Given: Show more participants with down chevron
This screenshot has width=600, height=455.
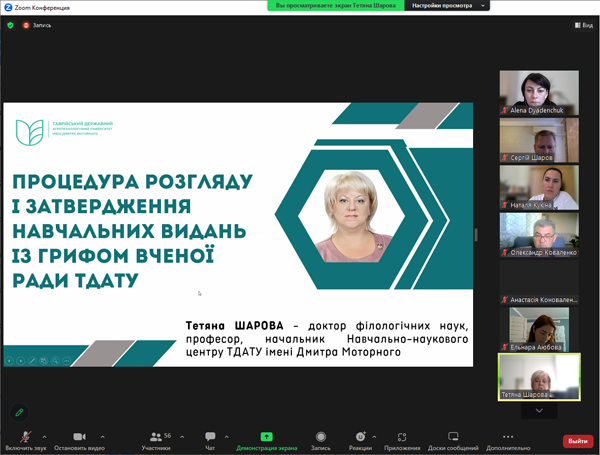Looking at the screenshot, I should pos(539,411).
